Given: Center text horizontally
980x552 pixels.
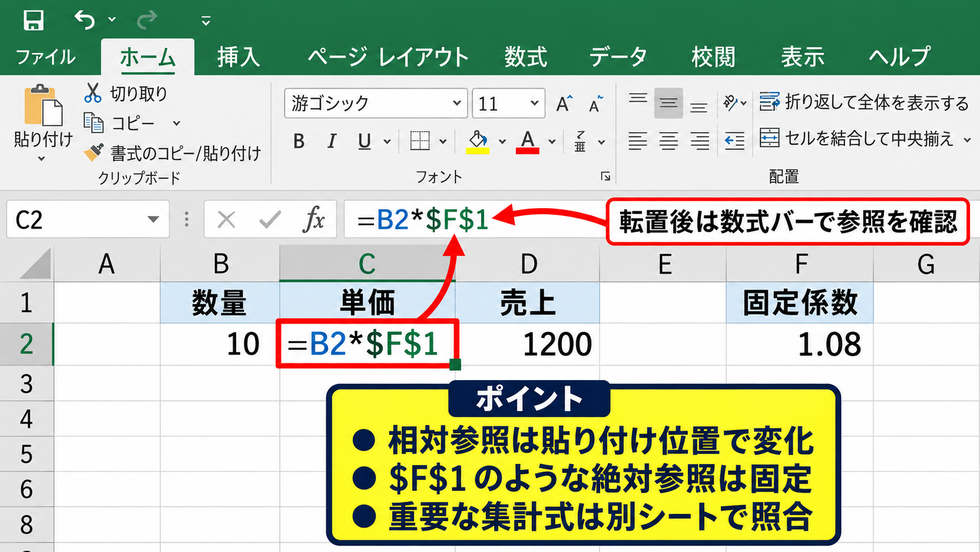Looking at the screenshot, I should 668,140.
